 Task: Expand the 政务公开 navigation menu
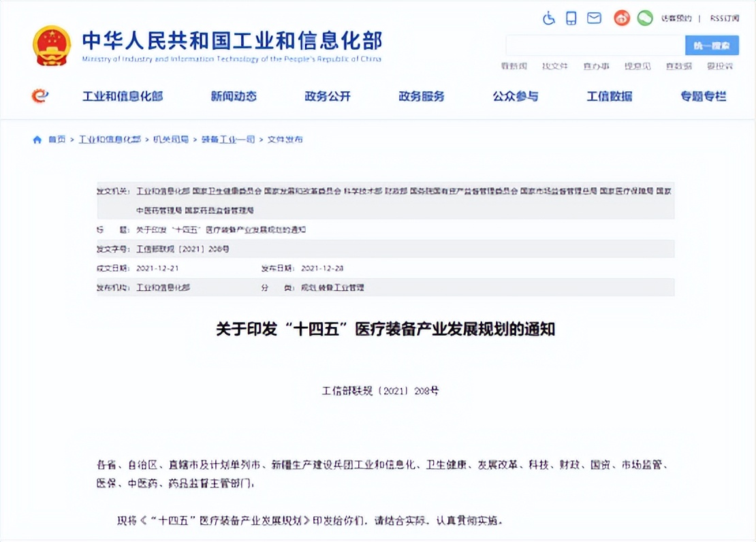pos(329,96)
